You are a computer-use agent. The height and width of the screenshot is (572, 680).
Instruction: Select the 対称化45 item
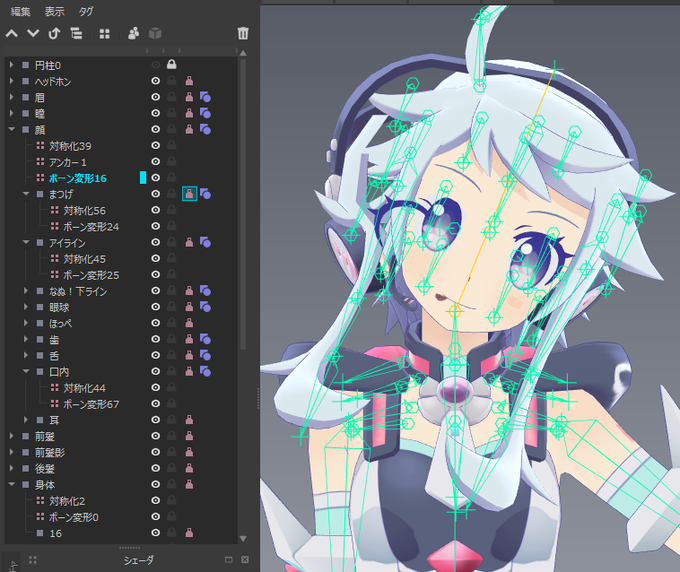85,259
